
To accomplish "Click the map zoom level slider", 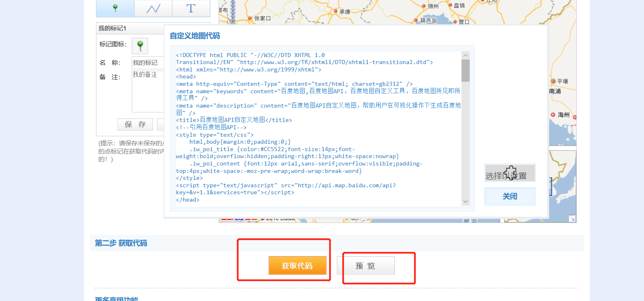I will coord(233,11).
